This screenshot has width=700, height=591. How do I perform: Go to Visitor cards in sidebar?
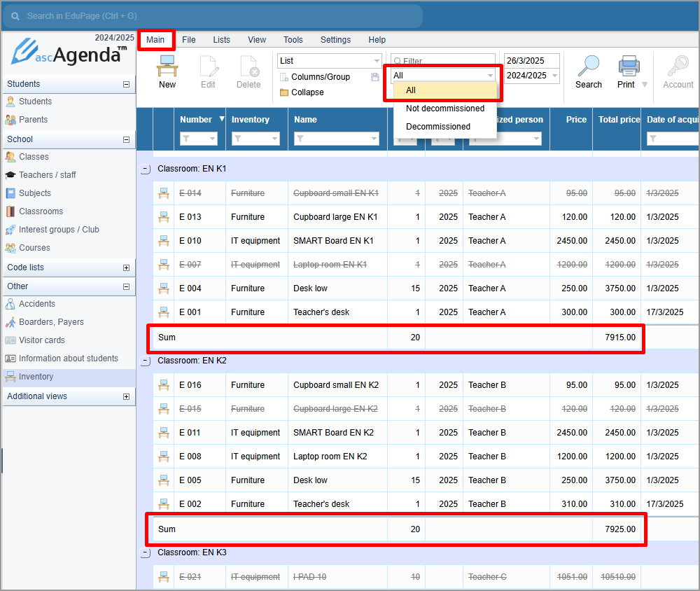click(41, 340)
